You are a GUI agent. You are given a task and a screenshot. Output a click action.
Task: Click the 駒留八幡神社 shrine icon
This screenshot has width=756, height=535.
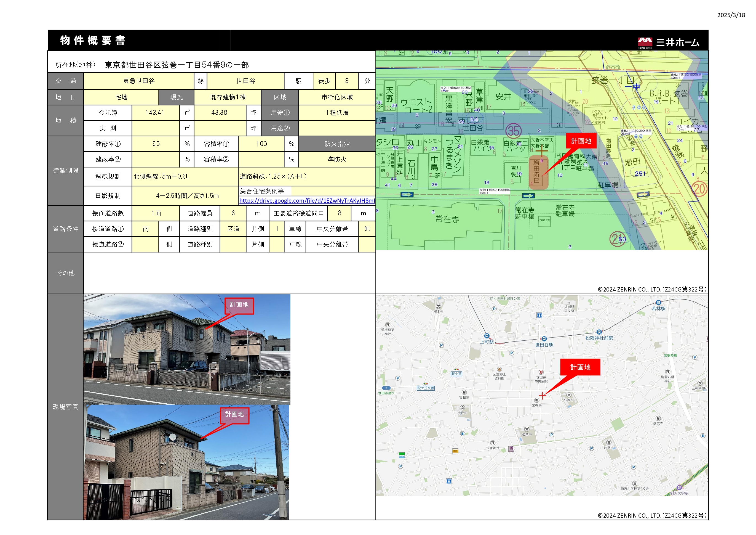point(667,372)
